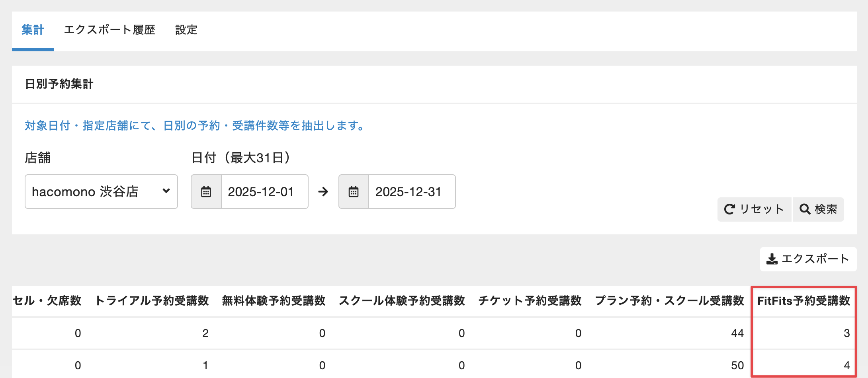Expand the hacomono 渋谷店 selection list
Screen dimensions: 868x378
(102, 192)
